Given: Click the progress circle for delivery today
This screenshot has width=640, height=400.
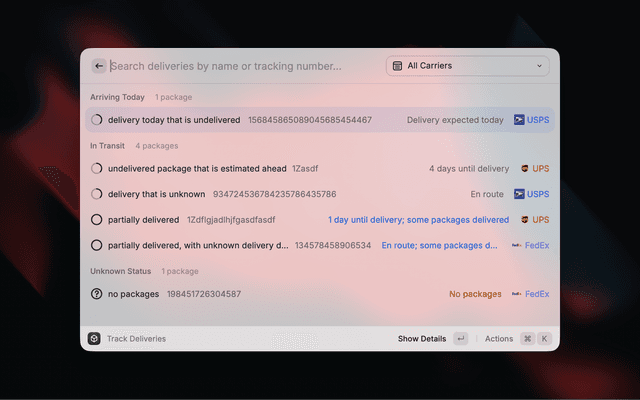Looking at the screenshot, I should (x=97, y=120).
